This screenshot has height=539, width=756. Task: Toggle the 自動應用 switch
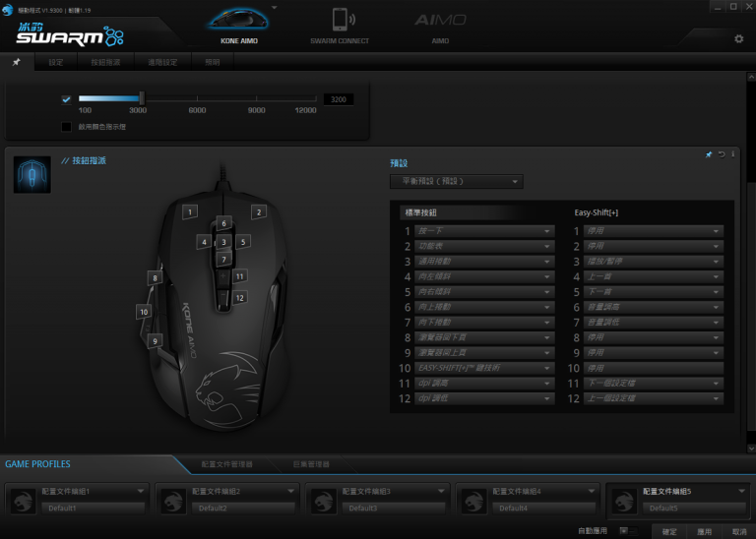(x=628, y=530)
